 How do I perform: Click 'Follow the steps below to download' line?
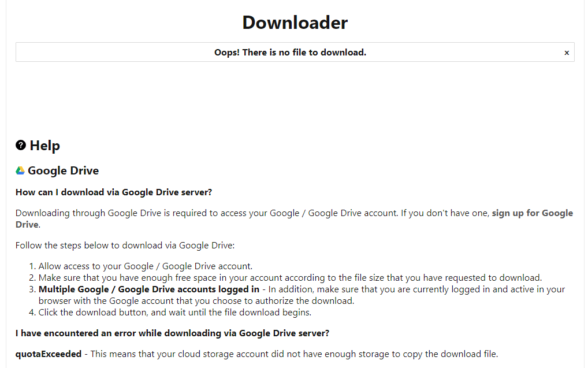click(x=125, y=246)
